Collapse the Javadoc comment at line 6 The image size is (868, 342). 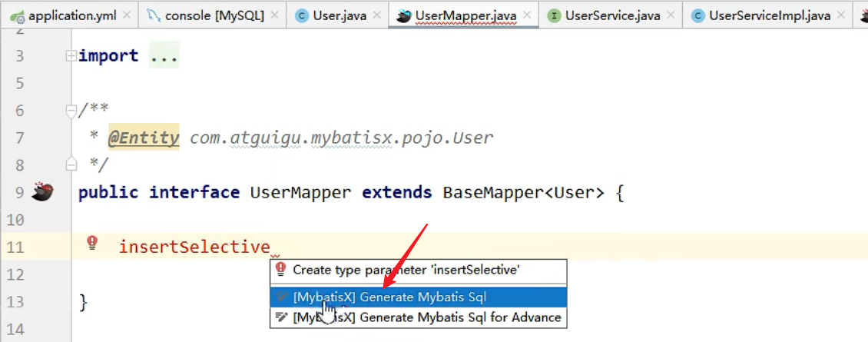71,111
